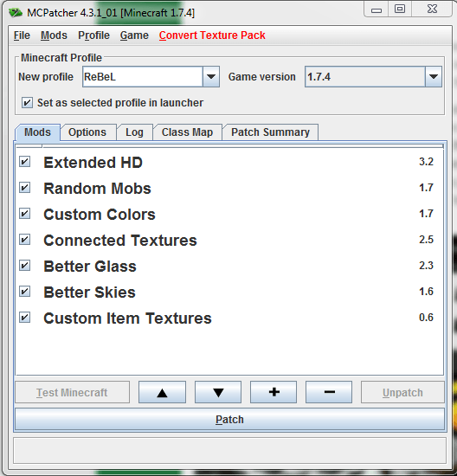
Task: Select the Better Skies mod row
Action: (229, 292)
